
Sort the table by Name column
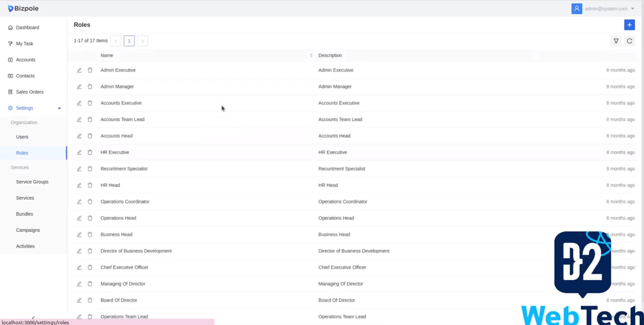click(x=311, y=55)
